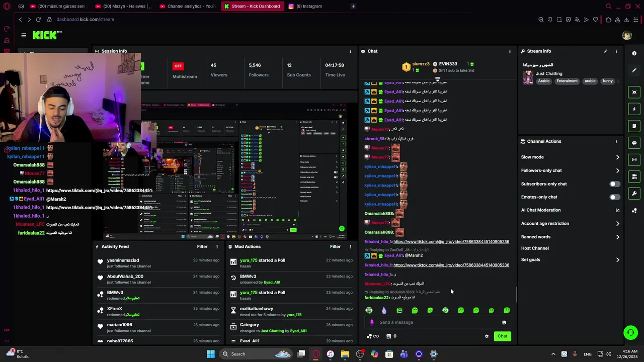Click the purple microphone icon in chat box
Screen dimensions: 644x362
point(372,323)
